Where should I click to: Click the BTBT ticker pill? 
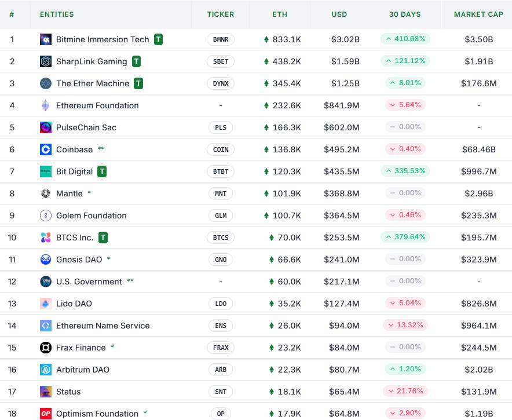[x=221, y=171]
